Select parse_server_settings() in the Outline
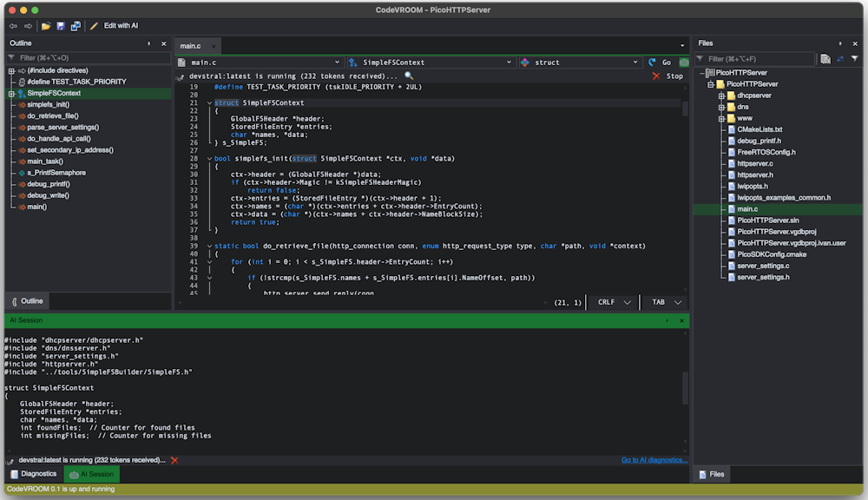 pos(63,128)
